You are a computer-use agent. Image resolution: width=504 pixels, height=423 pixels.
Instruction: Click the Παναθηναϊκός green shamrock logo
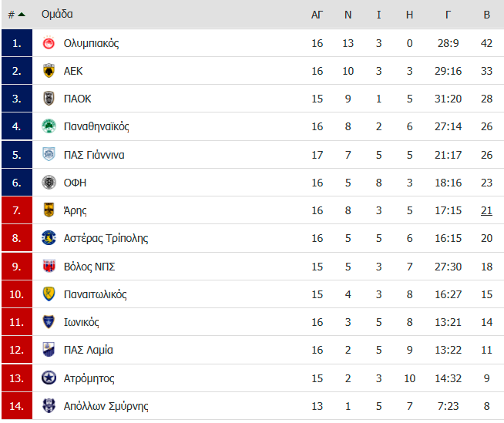[x=49, y=126]
